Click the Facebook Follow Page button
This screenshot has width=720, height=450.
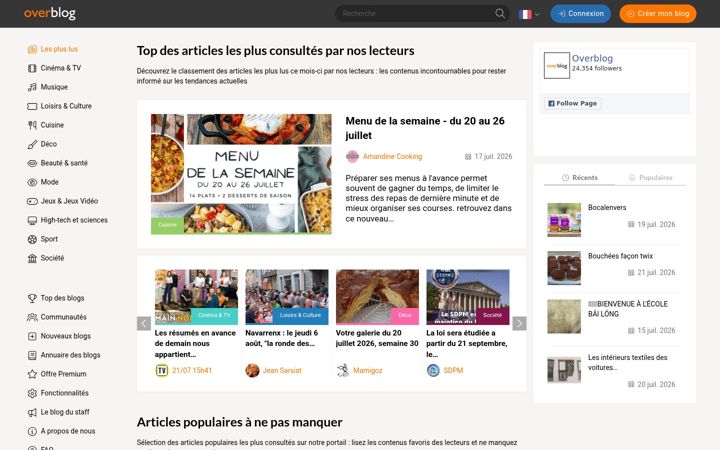573,103
